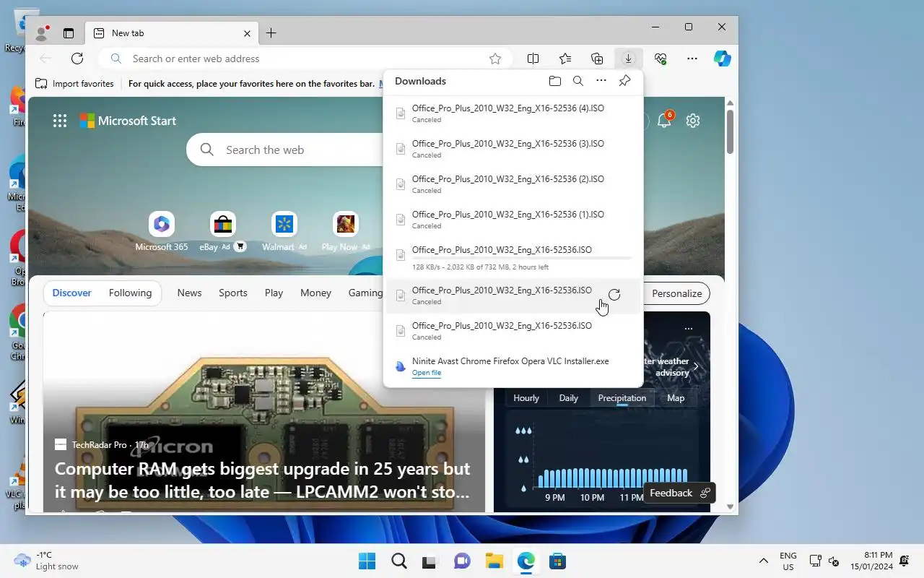Retry canceled Office ISO download
Screen dimensions: 924x578
[614, 295]
